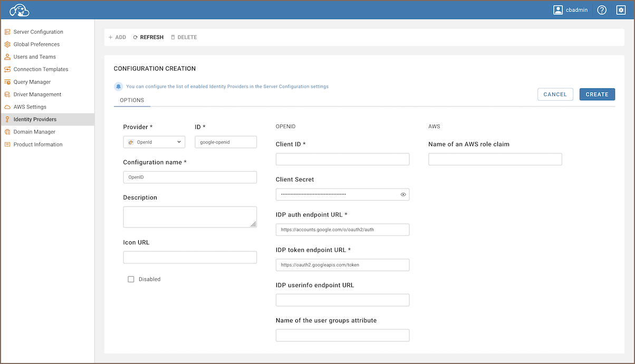This screenshot has width=635, height=364.
Task: Open Users and Teams in sidebar
Action: pos(34,57)
